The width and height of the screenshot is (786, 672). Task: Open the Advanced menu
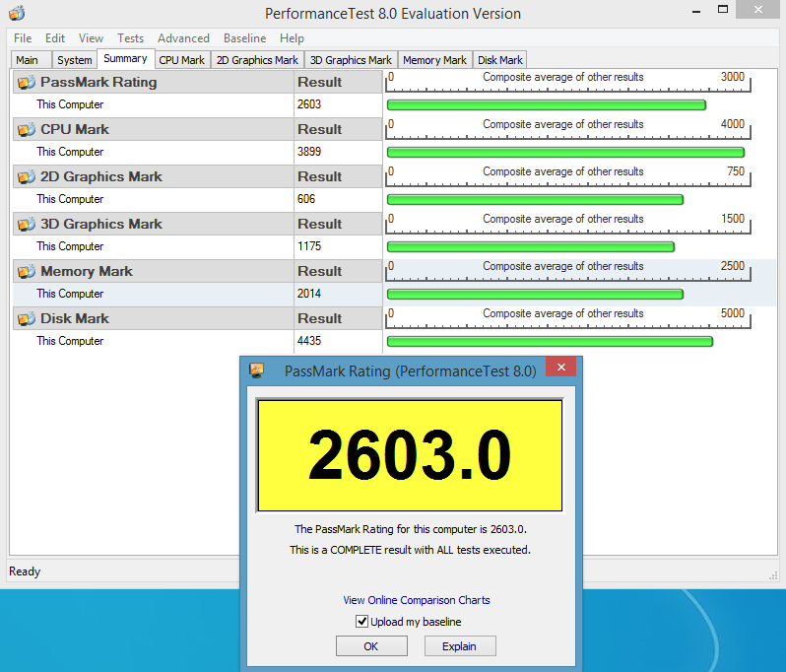(x=183, y=38)
